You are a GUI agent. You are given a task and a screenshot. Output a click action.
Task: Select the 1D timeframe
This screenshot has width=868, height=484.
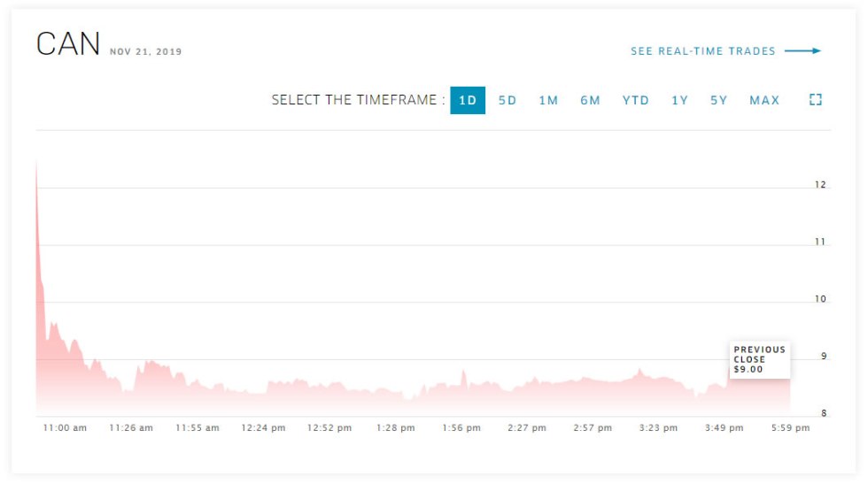point(468,101)
